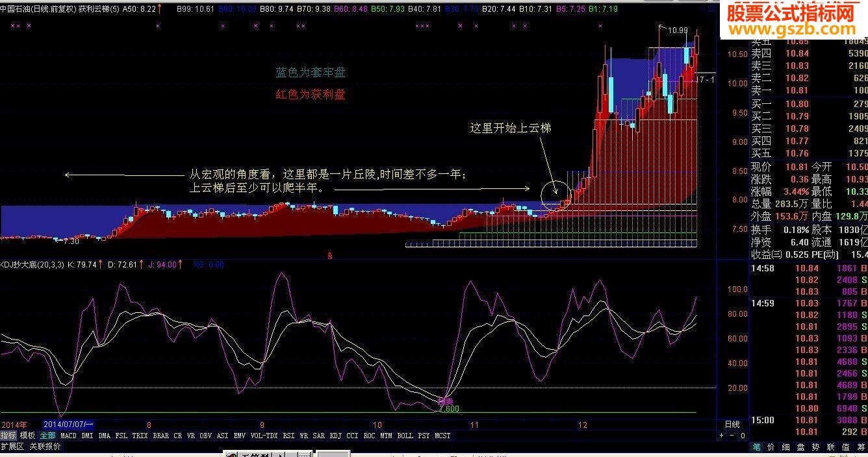The width and height of the screenshot is (868, 457).
Task: Click the 2014/07/07 date label
Action: [68, 425]
